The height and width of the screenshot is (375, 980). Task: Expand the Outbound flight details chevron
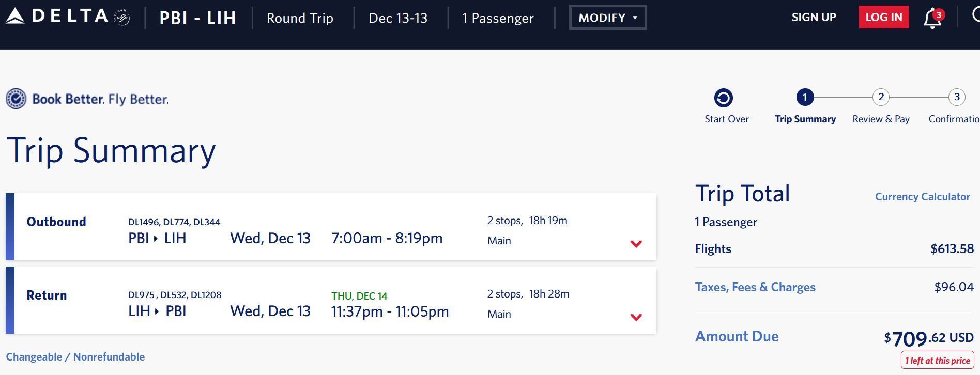coord(636,243)
